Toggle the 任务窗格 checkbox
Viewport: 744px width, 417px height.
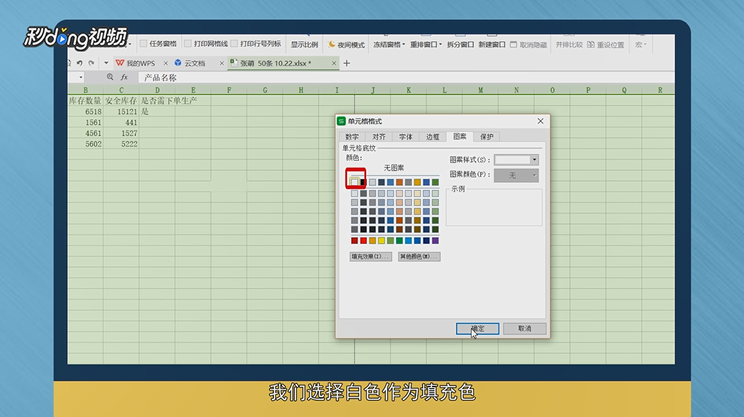point(144,44)
